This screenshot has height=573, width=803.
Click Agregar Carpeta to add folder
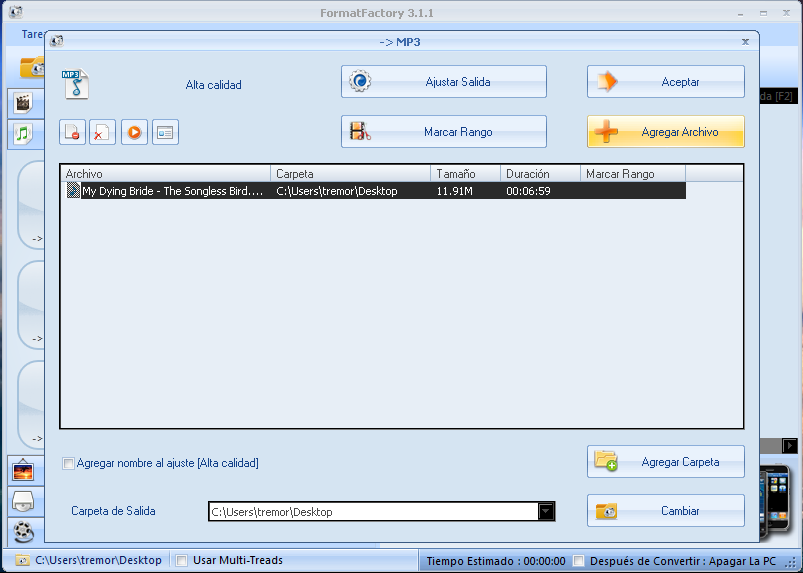[x=665, y=461]
